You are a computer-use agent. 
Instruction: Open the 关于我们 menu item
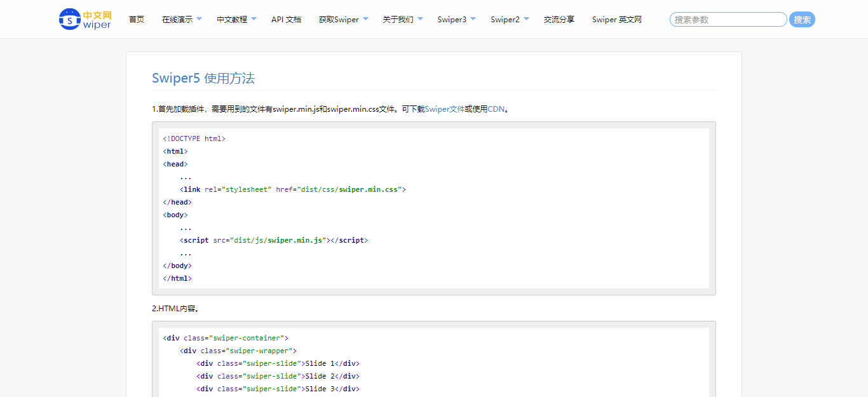coord(398,20)
